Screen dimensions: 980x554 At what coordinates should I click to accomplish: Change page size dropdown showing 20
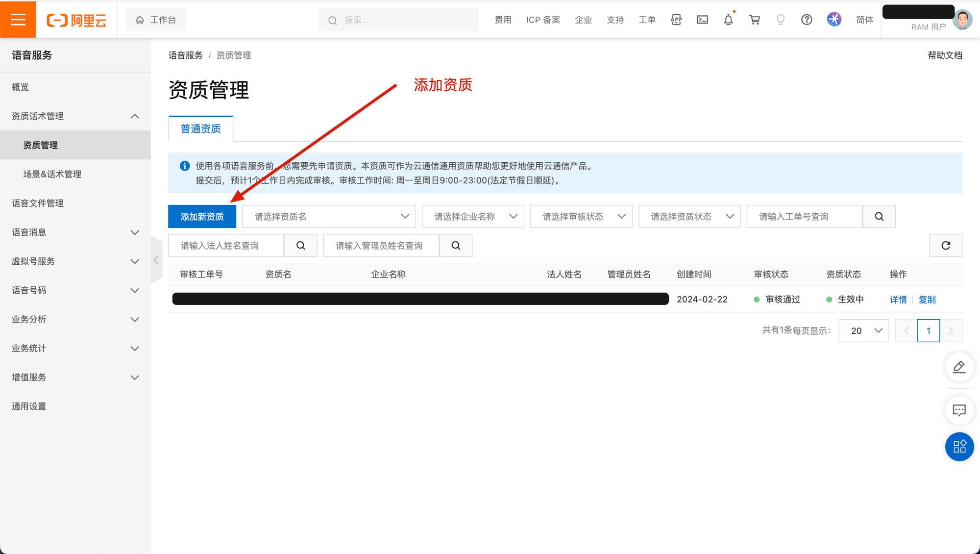tap(863, 331)
